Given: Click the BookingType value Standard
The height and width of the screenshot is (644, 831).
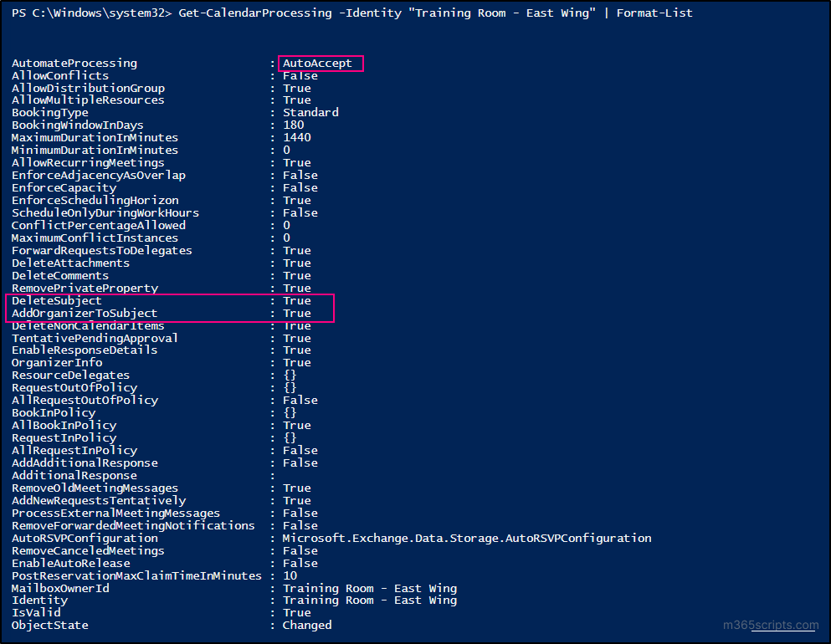Looking at the screenshot, I should click(x=310, y=113).
